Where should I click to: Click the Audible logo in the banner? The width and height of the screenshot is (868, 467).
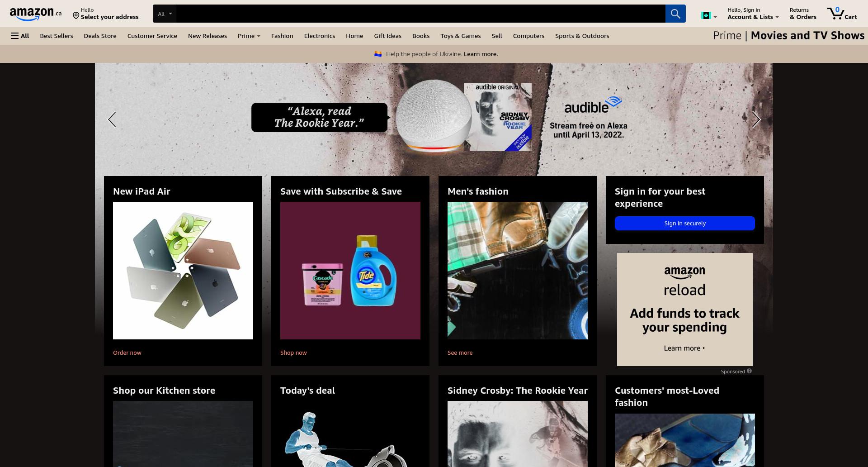593,105
